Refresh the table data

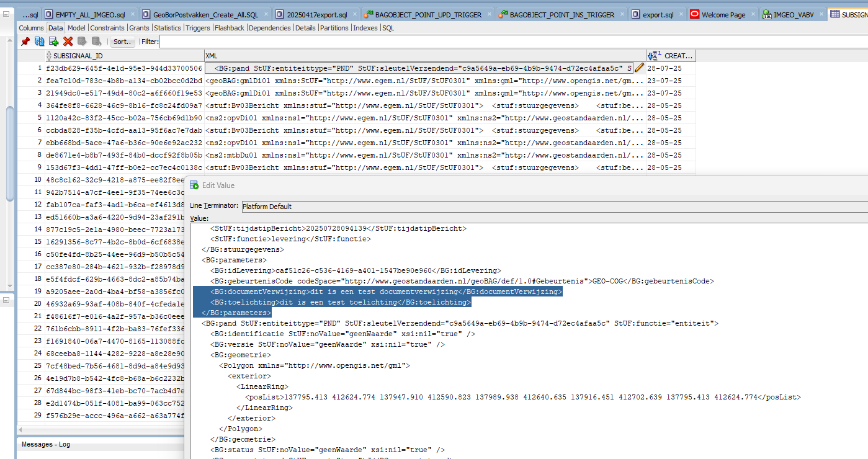pyautogui.click(x=39, y=42)
